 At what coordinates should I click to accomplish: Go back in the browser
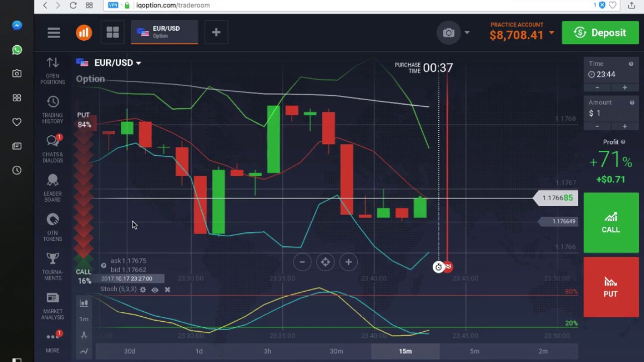tap(45, 5)
